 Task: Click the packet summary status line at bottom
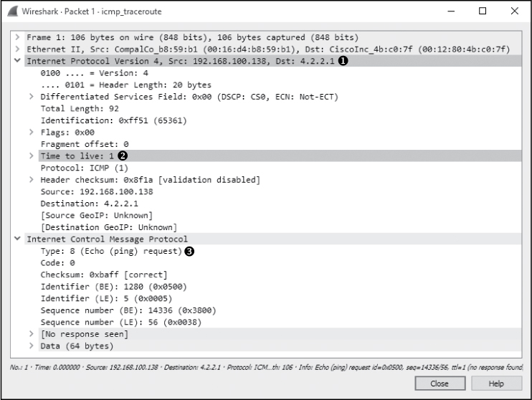[266, 368]
